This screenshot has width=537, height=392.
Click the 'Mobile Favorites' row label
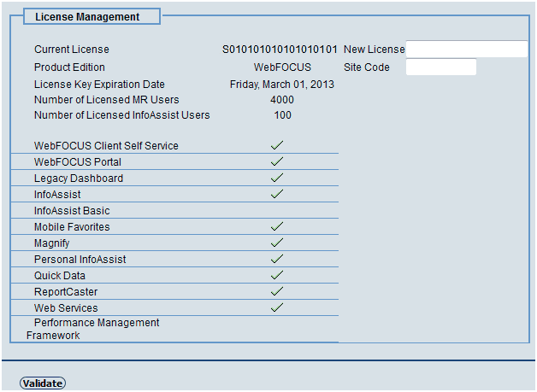pyautogui.click(x=72, y=227)
